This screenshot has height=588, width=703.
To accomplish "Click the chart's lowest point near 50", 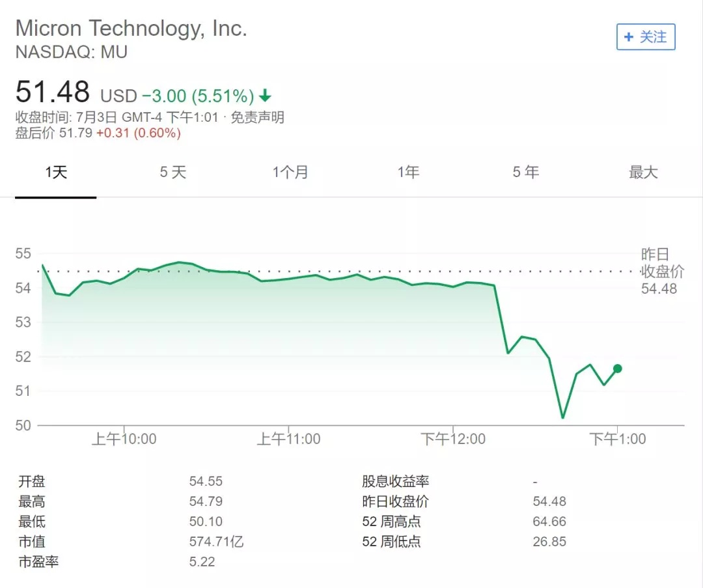I will pyautogui.click(x=562, y=417).
